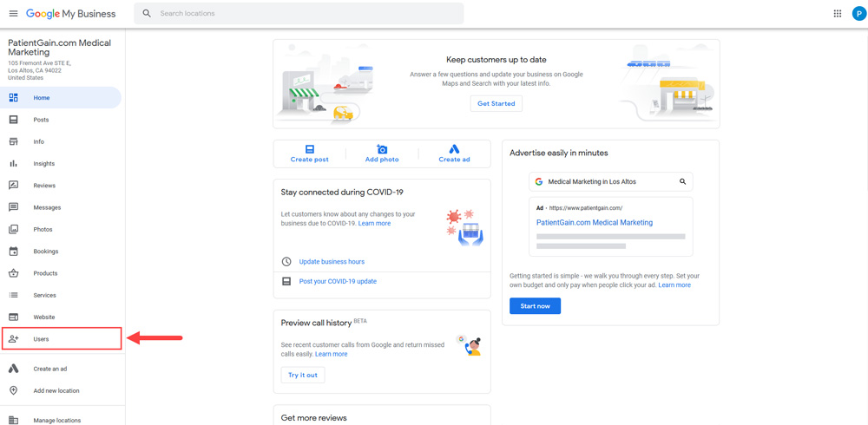868x425 pixels.
Task: Click the Google My Business logo
Action: coord(71,13)
